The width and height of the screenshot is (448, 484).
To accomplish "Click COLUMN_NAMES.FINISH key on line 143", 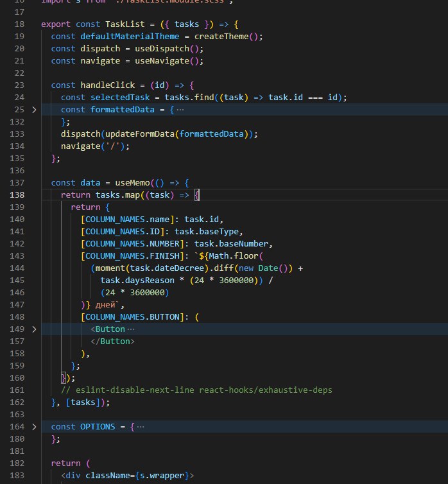I will (x=132, y=256).
